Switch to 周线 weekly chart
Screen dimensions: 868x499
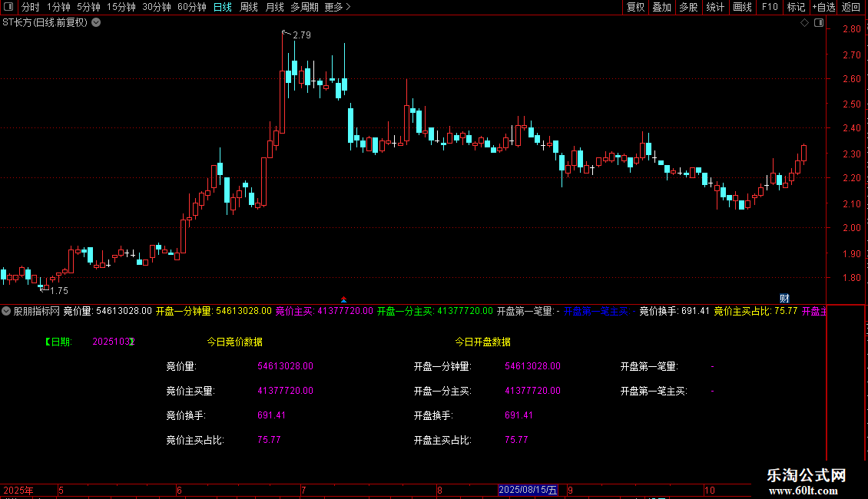[249, 7]
